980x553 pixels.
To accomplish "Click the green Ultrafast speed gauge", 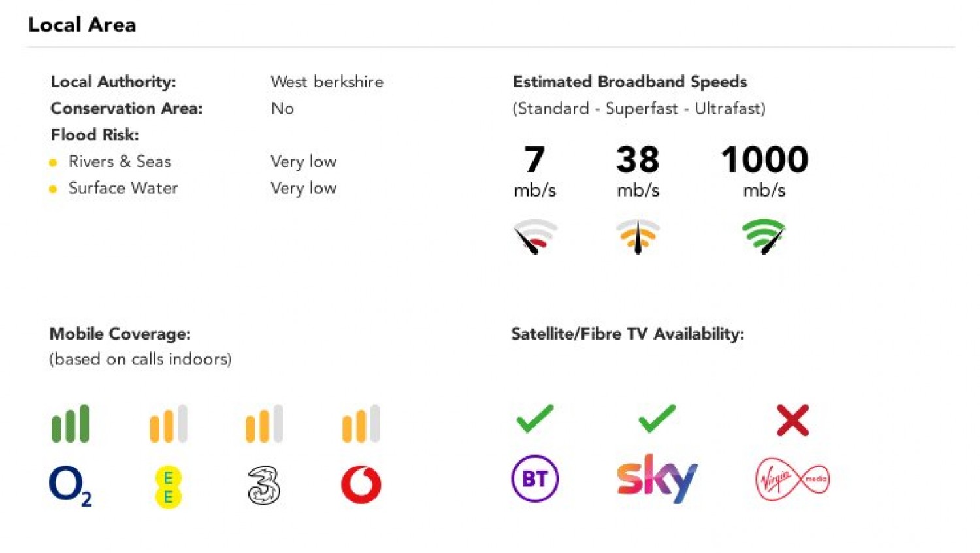I will (764, 236).
